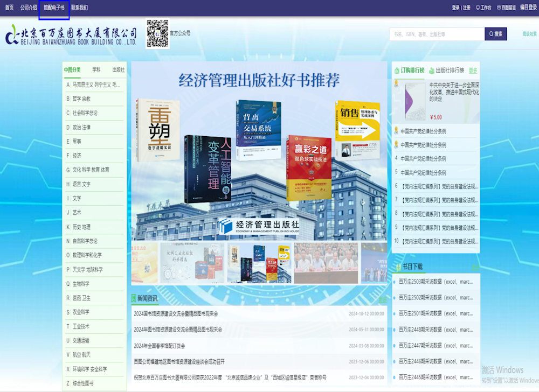Select category V 航空 航天
539x392 pixels.
[94, 355]
